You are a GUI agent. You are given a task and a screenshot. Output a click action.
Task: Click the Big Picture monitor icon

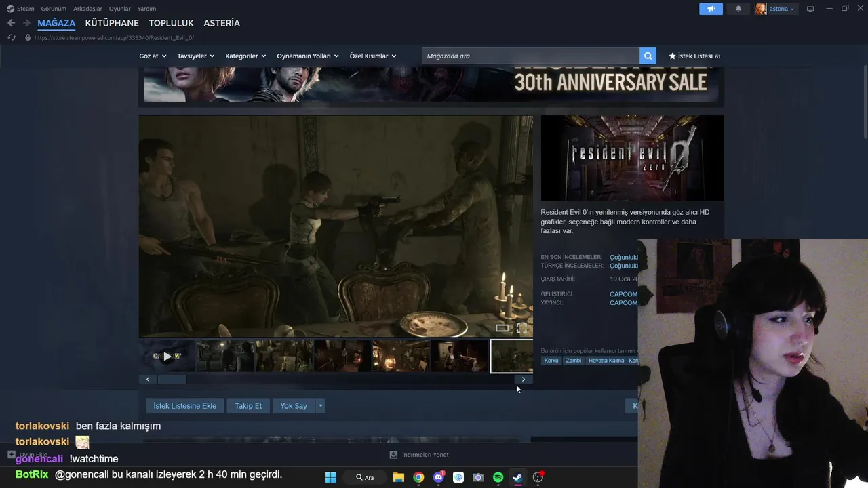pyautogui.click(x=810, y=9)
